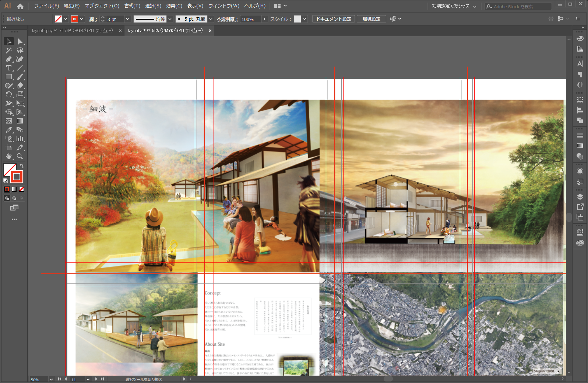Image resolution: width=588 pixels, height=383 pixels.
Task: Open the Layers panel icon
Action: point(580,197)
